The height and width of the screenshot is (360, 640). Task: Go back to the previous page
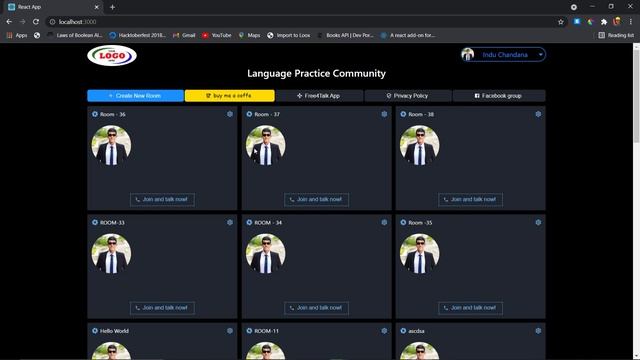coord(9,22)
